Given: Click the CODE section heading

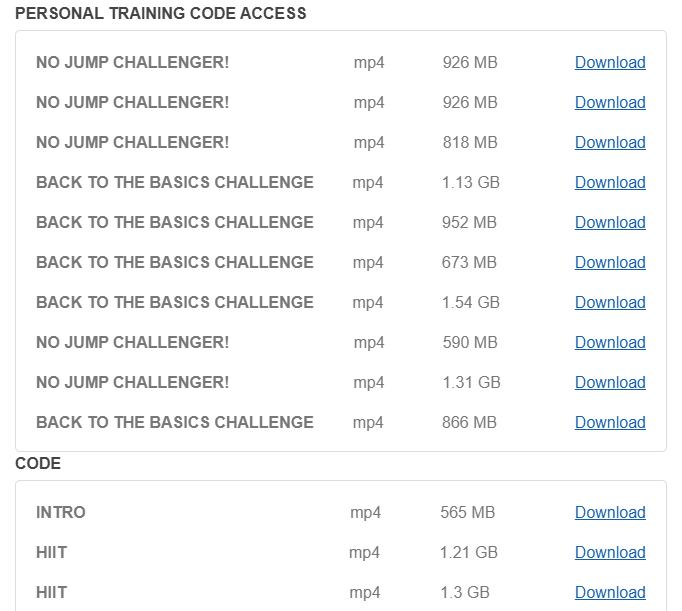Looking at the screenshot, I should point(38,463).
